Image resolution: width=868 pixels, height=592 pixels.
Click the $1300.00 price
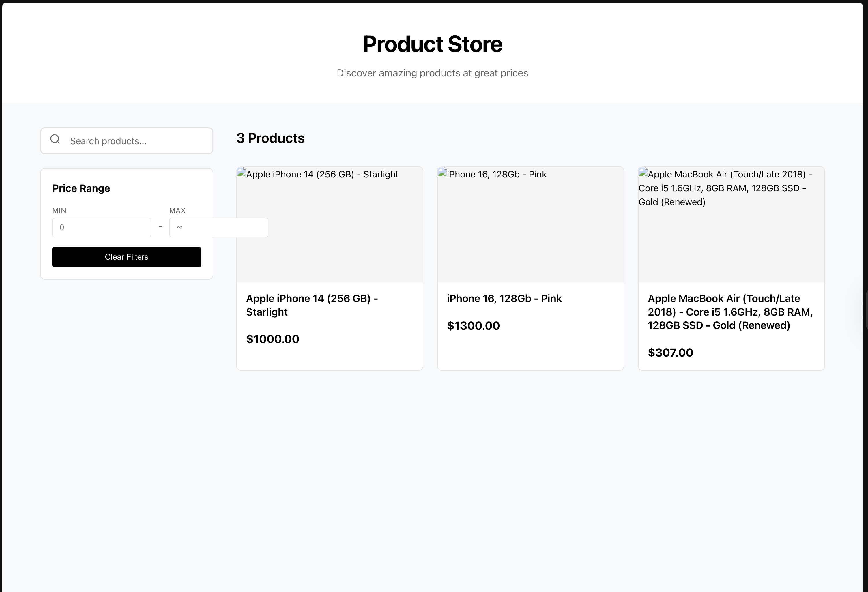[473, 326]
